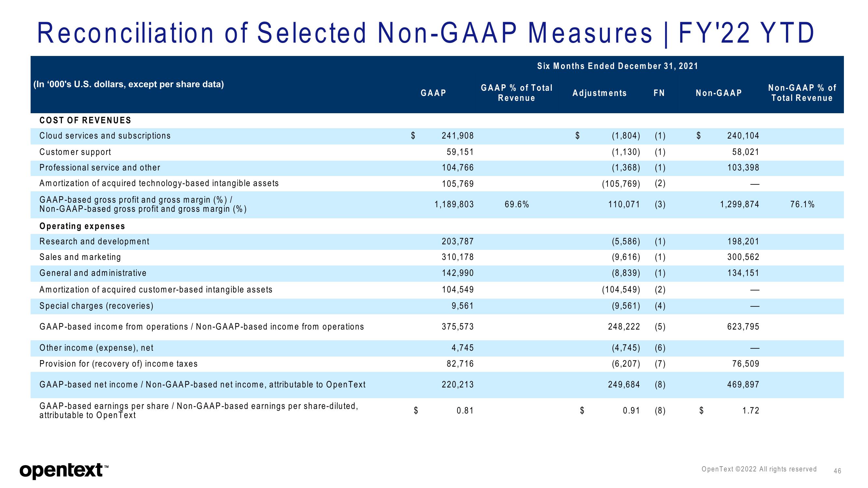
Task: Click the Non-GAAP gross margin 76.1%
Action: [x=802, y=204]
